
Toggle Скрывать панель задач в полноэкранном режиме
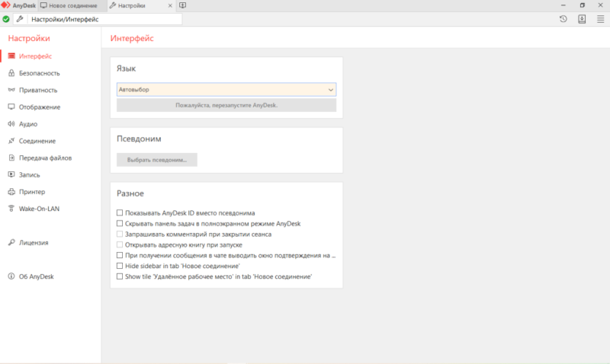[x=120, y=223]
